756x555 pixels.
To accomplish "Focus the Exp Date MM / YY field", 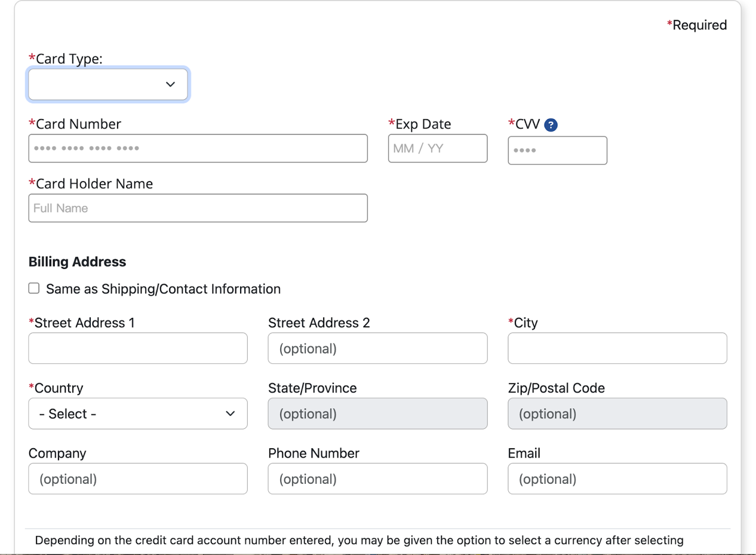I will click(437, 148).
